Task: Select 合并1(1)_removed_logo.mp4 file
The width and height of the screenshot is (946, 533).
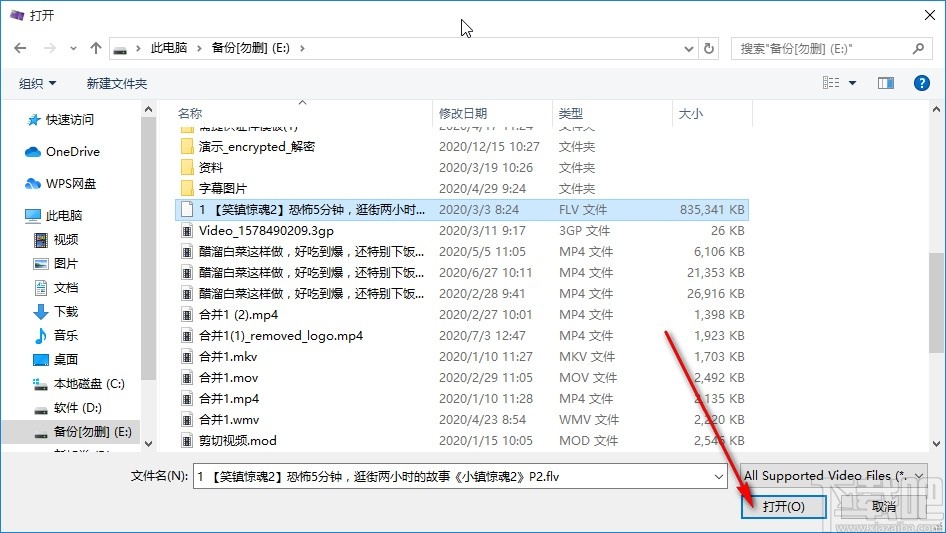Action: 462,336
